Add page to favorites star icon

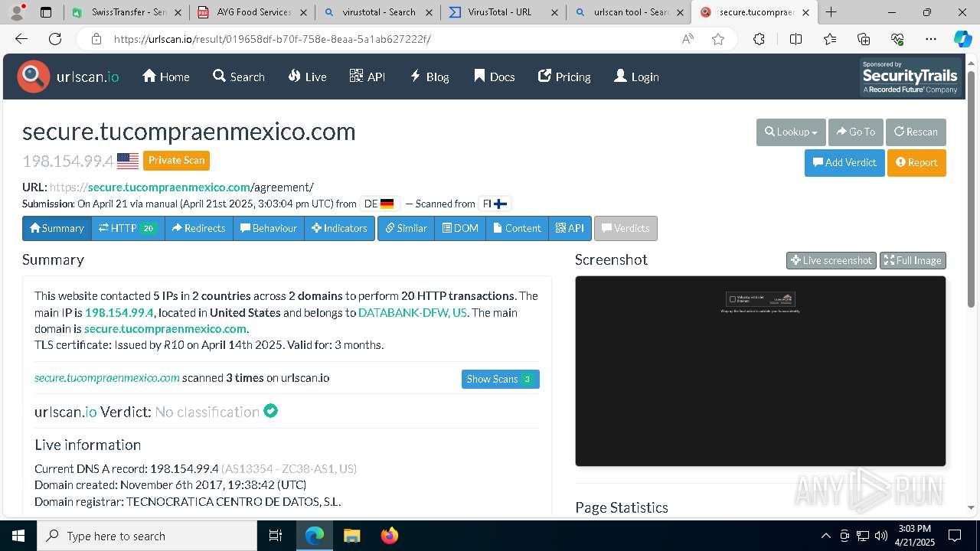718,39
